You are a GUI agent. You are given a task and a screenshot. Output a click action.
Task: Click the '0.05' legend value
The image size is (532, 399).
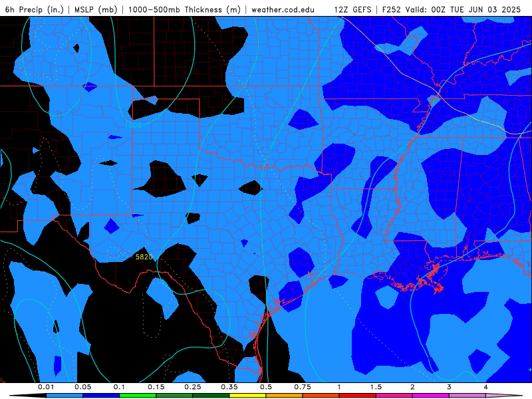83,387
